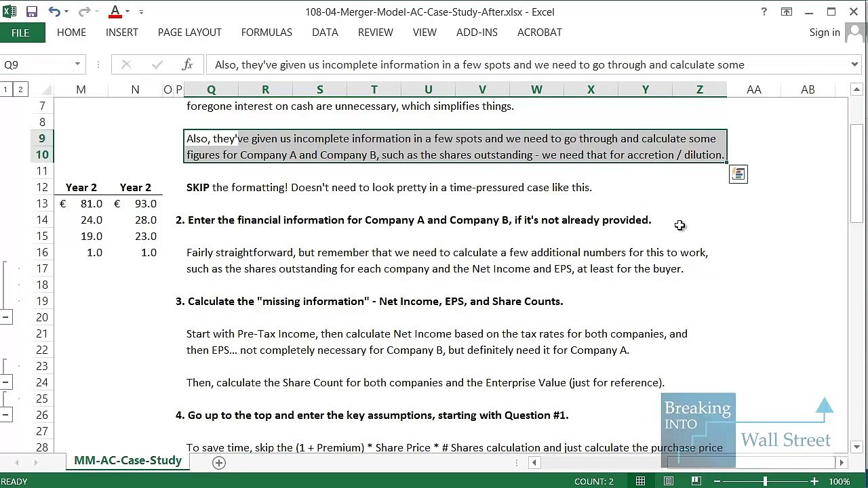Select column Q header

[x=211, y=89]
